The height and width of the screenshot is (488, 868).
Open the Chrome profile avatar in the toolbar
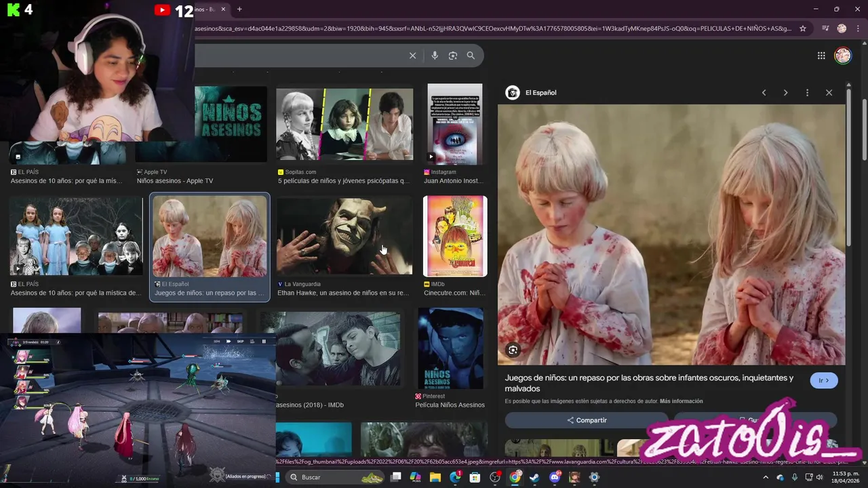(x=842, y=28)
